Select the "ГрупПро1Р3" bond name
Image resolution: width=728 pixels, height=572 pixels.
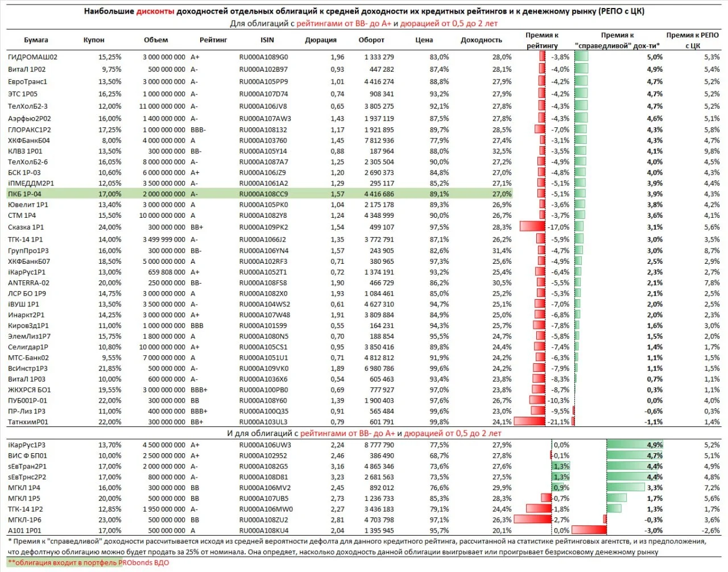point(28,251)
